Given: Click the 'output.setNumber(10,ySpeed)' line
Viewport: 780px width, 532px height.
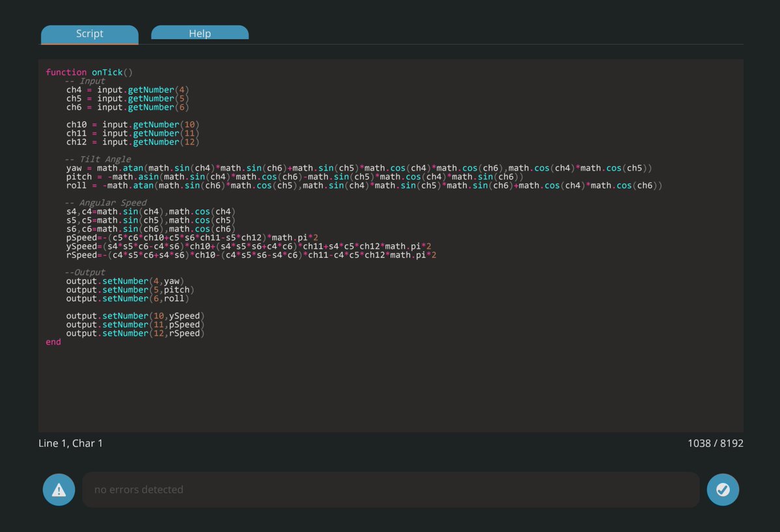Looking at the screenshot, I should point(136,316).
